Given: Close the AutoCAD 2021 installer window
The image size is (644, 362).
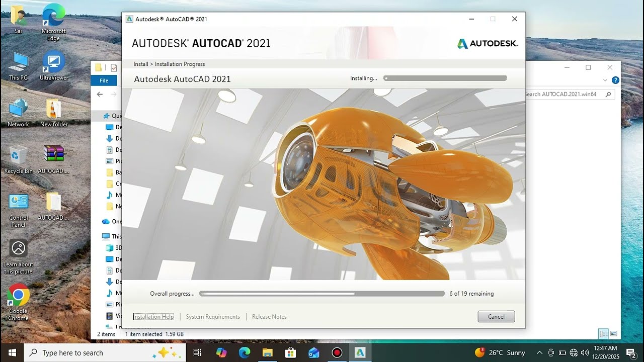Looking at the screenshot, I should pos(514,19).
